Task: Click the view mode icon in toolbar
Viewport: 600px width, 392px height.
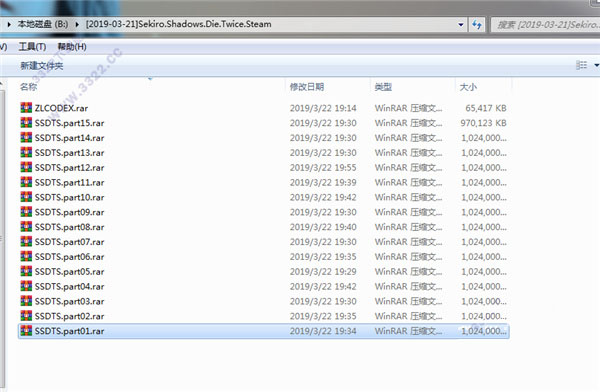Action: point(581,65)
